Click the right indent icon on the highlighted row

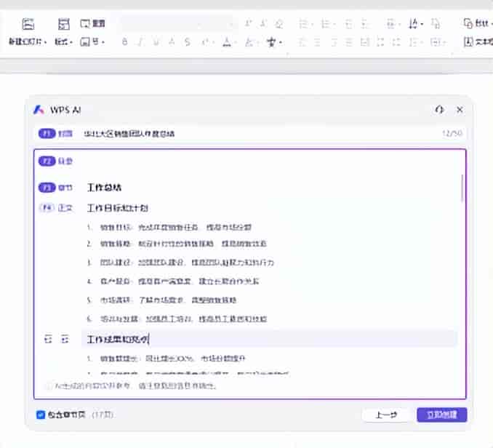coord(65,339)
